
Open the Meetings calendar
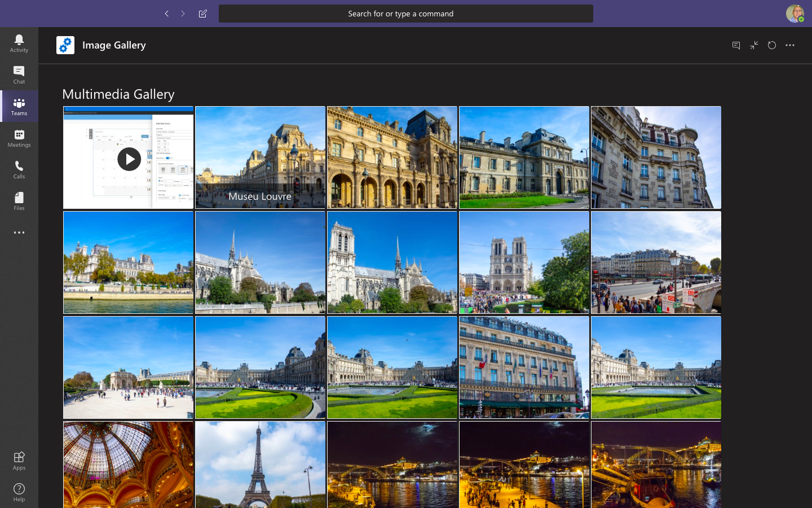click(x=19, y=138)
